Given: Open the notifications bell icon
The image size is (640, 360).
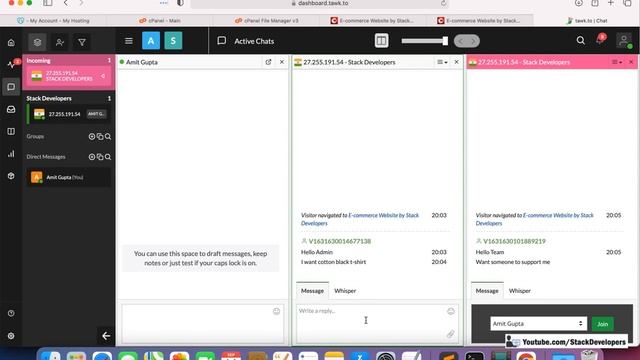Looking at the screenshot, I should (600, 40).
